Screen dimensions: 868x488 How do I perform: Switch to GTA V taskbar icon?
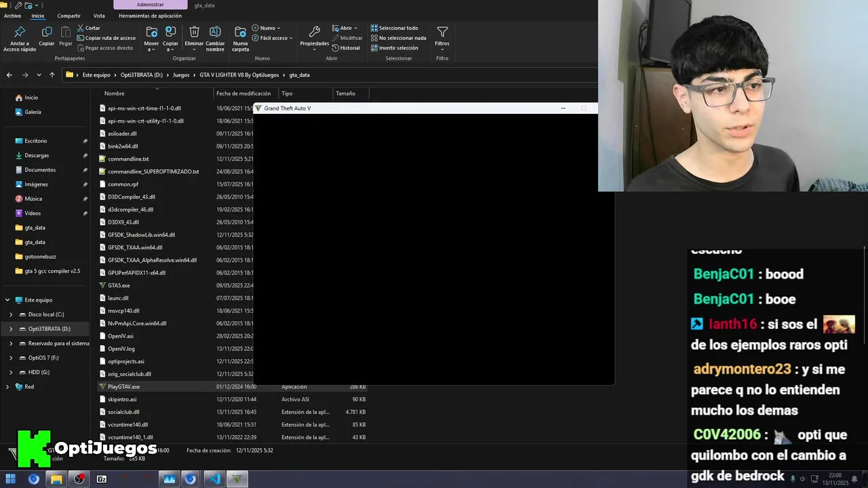(x=237, y=479)
